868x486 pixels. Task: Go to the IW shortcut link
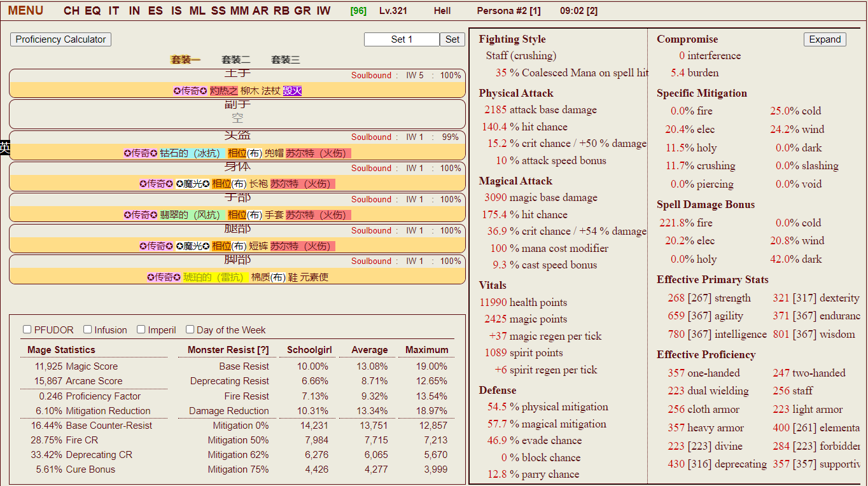pos(323,11)
